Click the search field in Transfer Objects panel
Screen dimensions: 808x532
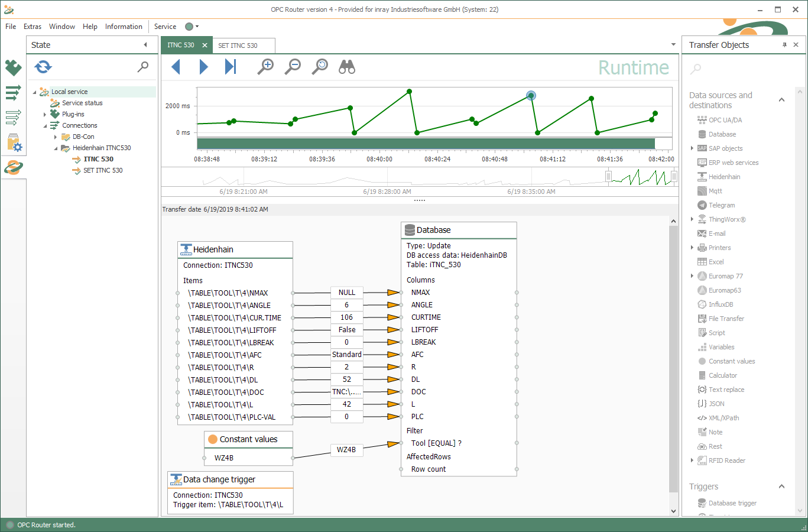tap(739, 69)
